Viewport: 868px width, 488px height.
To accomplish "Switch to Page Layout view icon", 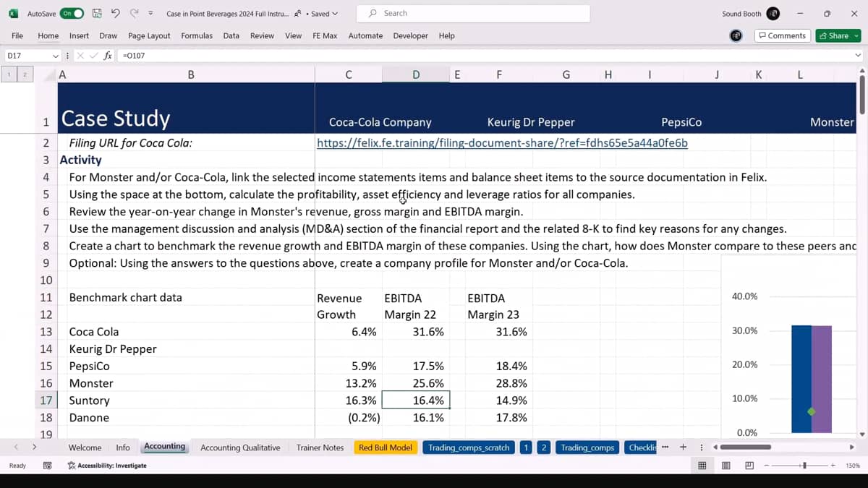I will pos(726,466).
